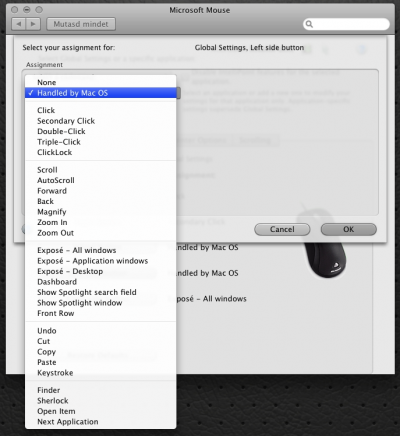The image size is (400, 436).
Task: Click the Mutasd mindet toolbar button
Action: point(81,24)
